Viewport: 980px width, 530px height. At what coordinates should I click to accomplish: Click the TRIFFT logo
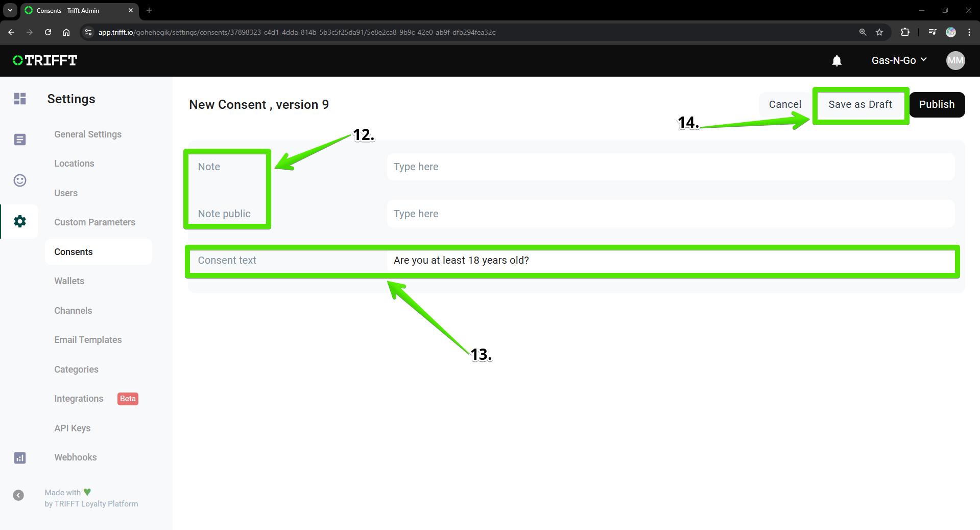[x=45, y=60]
